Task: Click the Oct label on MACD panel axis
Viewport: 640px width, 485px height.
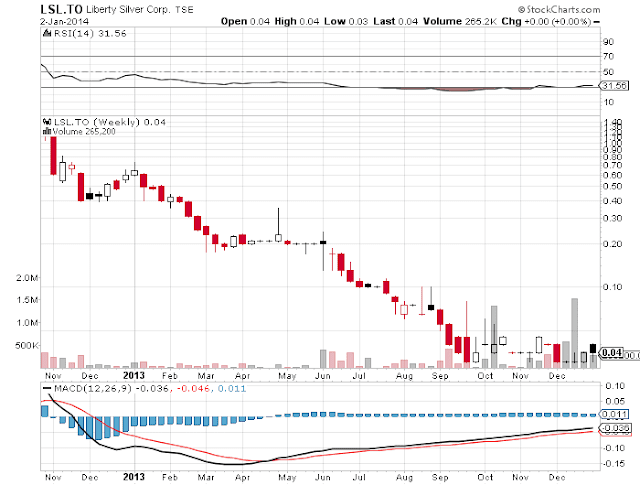Action: pyautogui.click(x=485, y=477)
